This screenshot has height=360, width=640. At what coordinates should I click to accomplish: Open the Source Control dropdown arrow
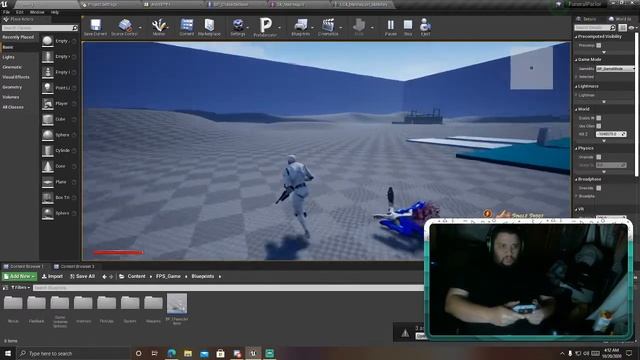point(140,28)
